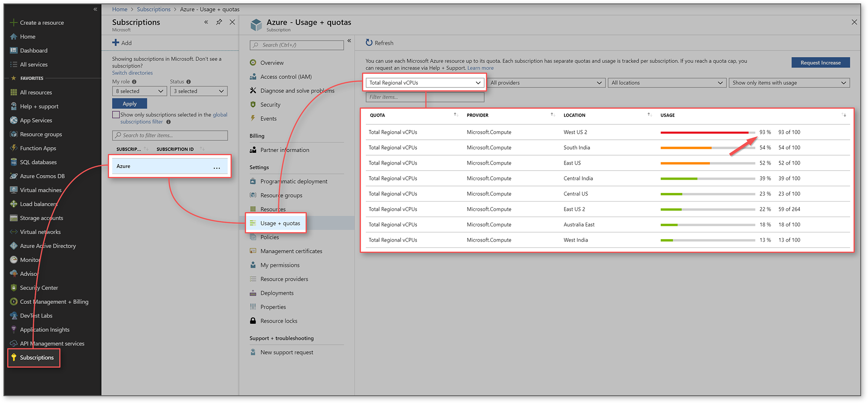Open Cost Management + Billing
The height and width of the screenshot is (403, 868).
(x=54, y=301)
